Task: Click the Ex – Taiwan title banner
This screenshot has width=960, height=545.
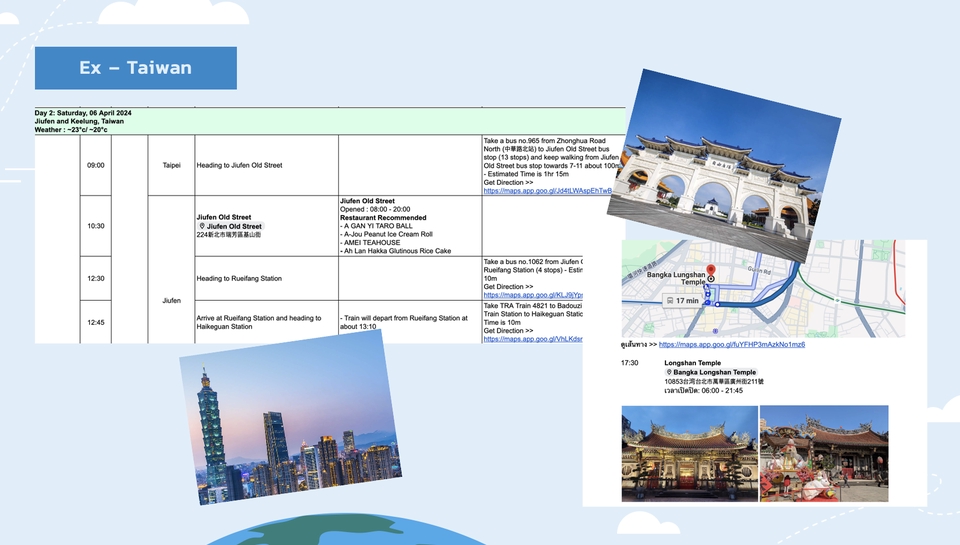Action: click(136, 68)
